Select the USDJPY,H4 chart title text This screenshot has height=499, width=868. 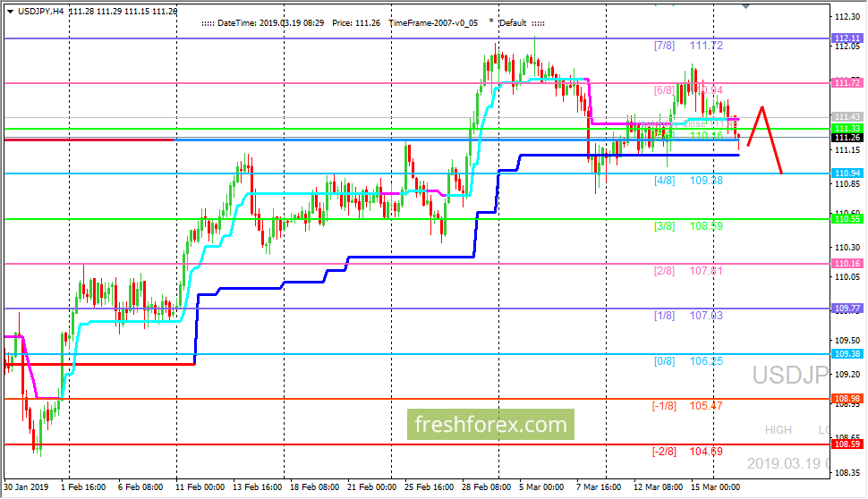41,11
